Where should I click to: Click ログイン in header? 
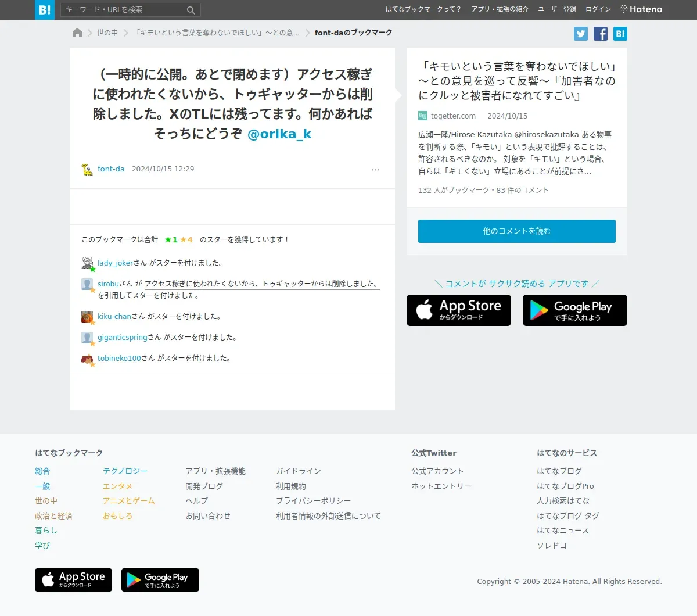[598, 9]
